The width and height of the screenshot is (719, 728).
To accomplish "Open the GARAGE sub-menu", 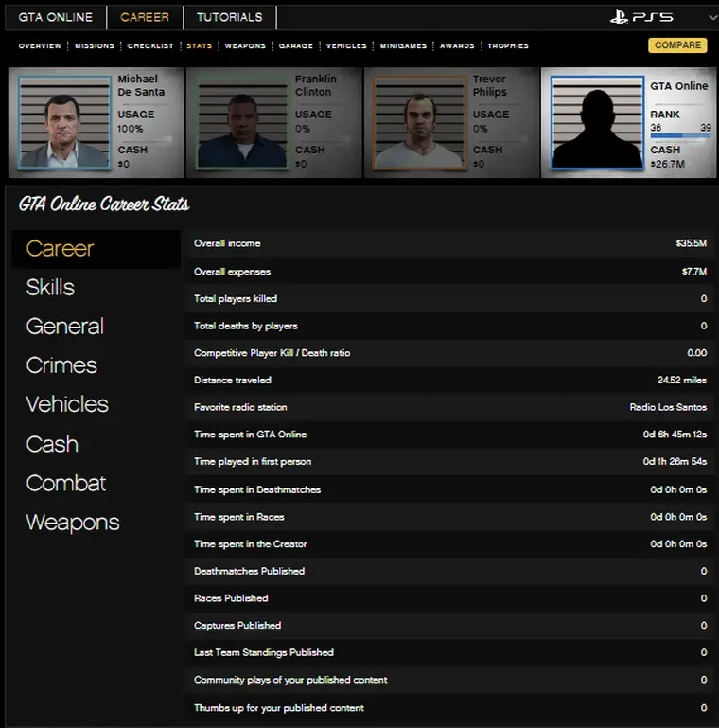I will 296,46.
